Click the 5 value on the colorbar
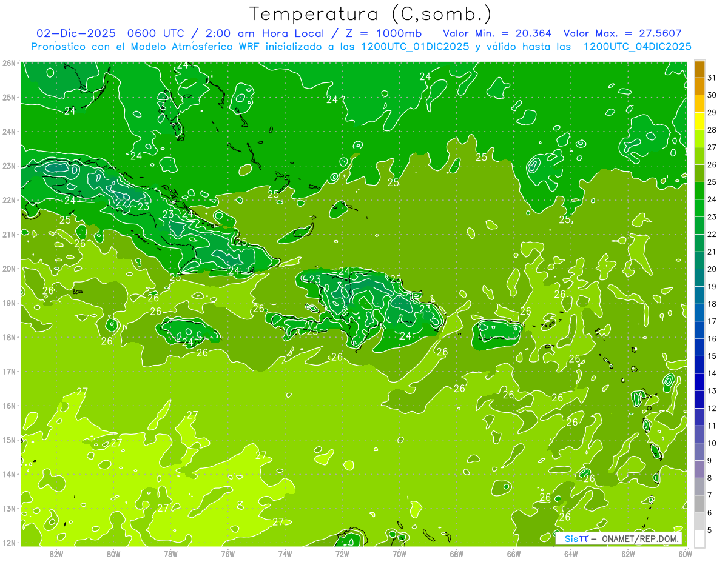The width and height of the screenshot is (728, 562). (x=710, y=530)
